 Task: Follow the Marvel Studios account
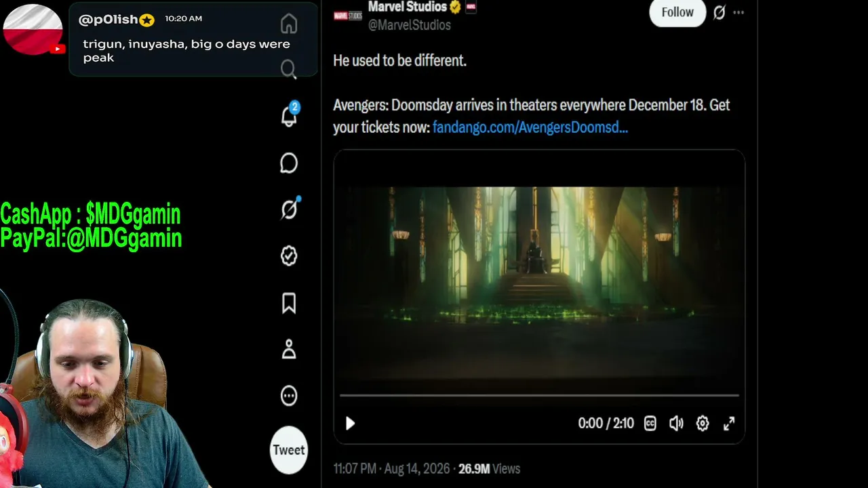click(x=677, y=12)
